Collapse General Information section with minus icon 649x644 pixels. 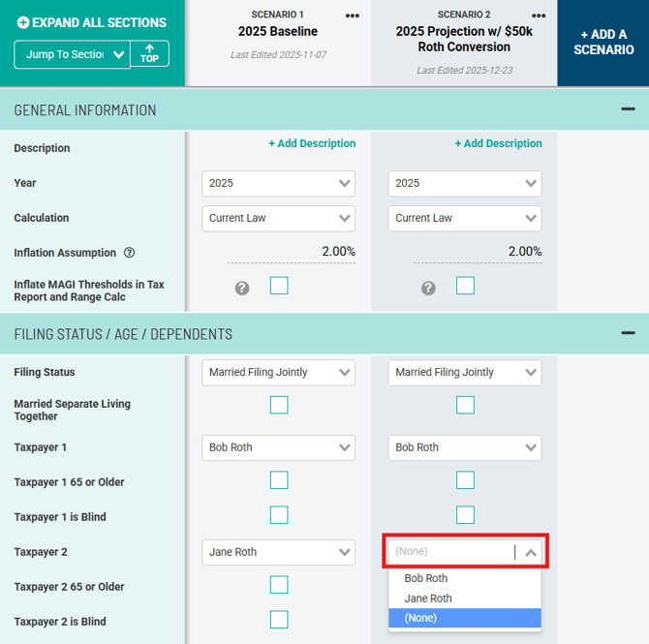(x=628, y=109)
